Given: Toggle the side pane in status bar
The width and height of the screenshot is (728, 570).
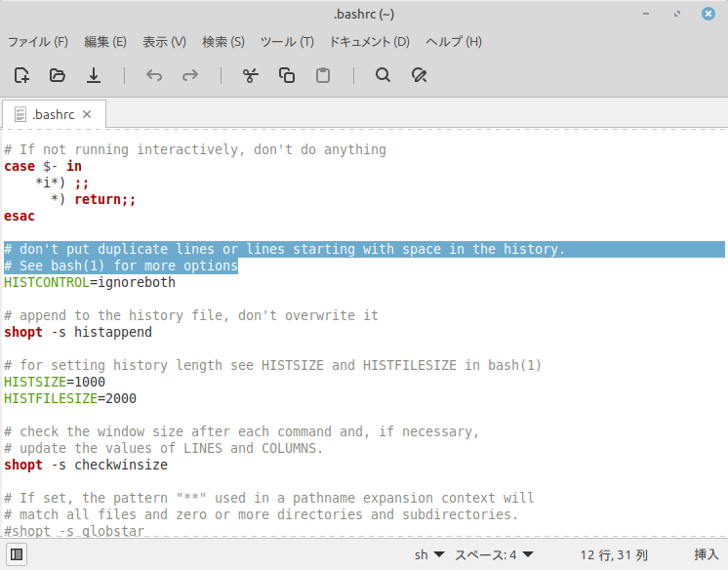Looking at the screenshot, I should click(18, 554).
